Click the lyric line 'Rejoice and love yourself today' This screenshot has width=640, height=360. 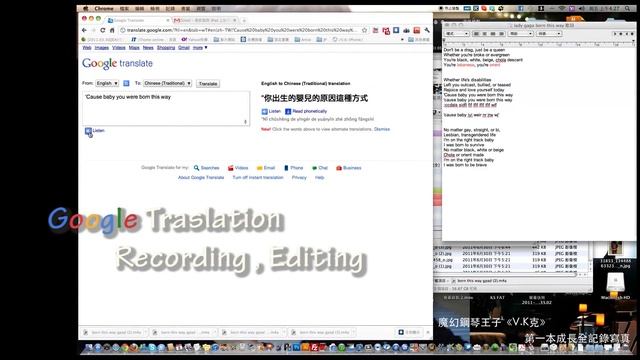click(474, 90)
